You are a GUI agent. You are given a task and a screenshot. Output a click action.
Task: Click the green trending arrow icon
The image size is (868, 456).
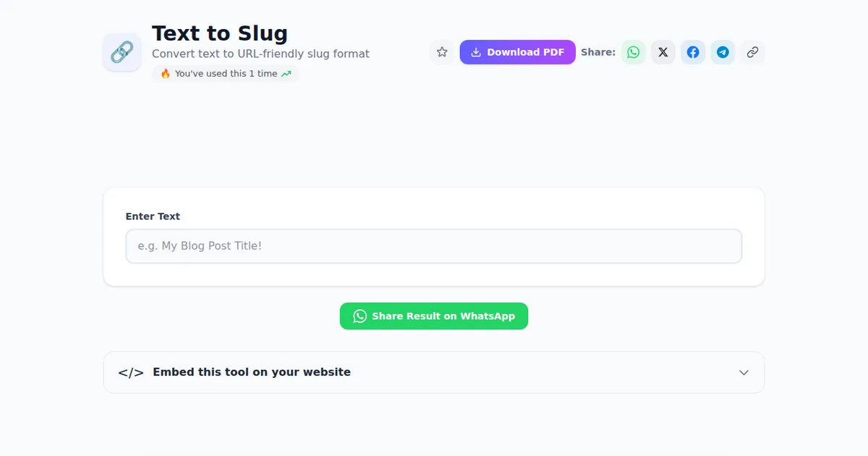click(286, 74)
